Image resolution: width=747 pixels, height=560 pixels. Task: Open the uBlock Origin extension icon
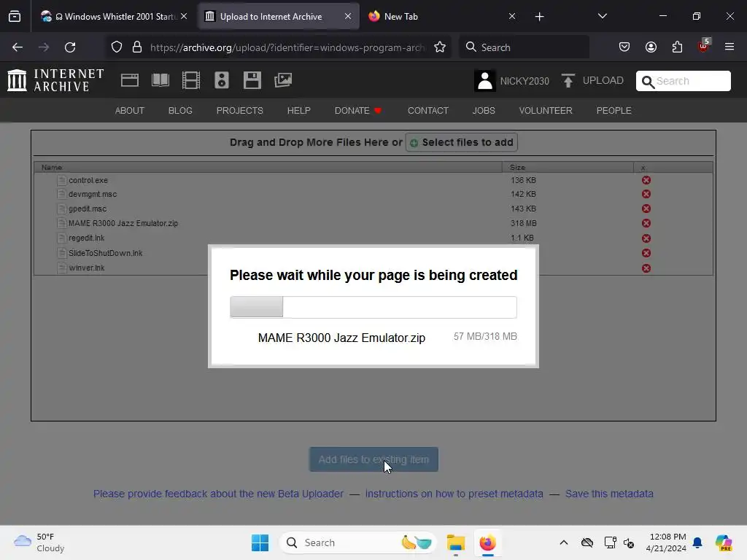tap(704, 46)
